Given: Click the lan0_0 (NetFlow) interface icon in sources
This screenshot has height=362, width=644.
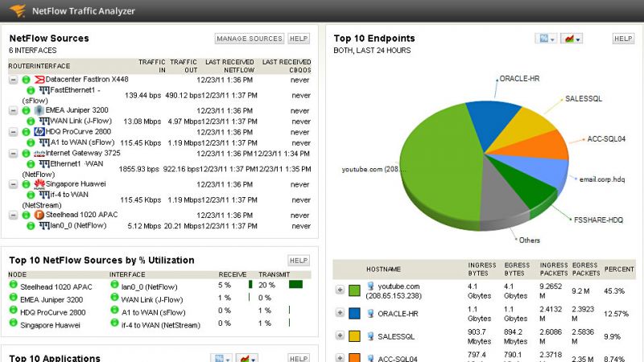Looking at the screenshot, I should point(44,225).
